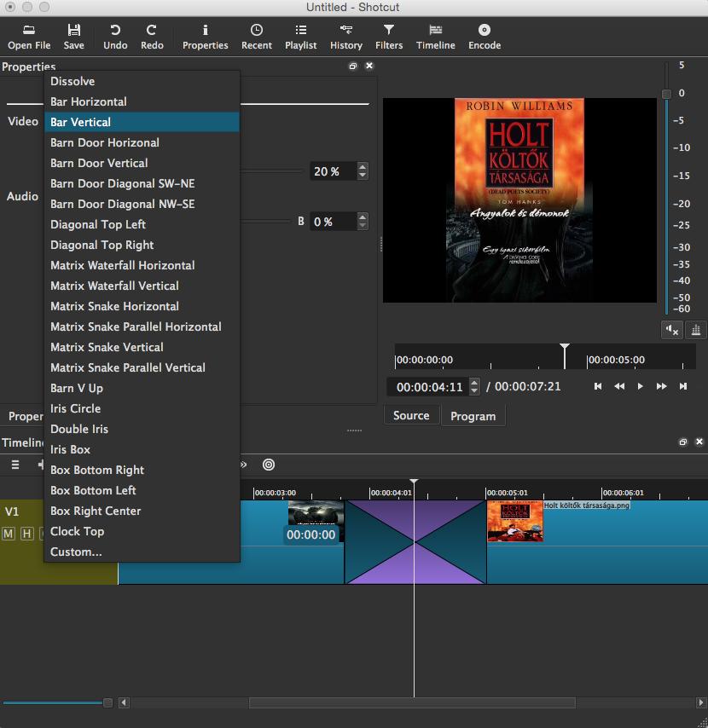Pick Matrix Snake Parallel Vertical
Image resolution: width=708 pixels, height=728 pixels.
(142, 367)
